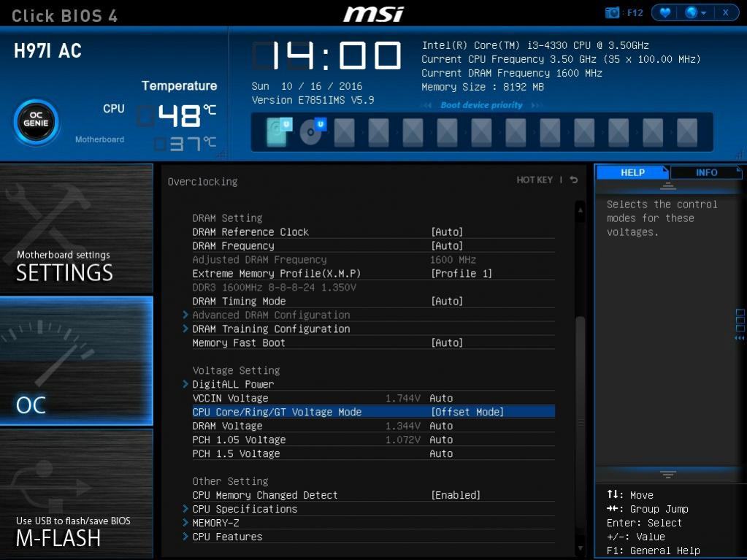Click the DDR3 1600MHz 8-8-8-24 1.350V text
Image resolution: width=747 pixels, height=560 pixels.
tap(275, 288)
